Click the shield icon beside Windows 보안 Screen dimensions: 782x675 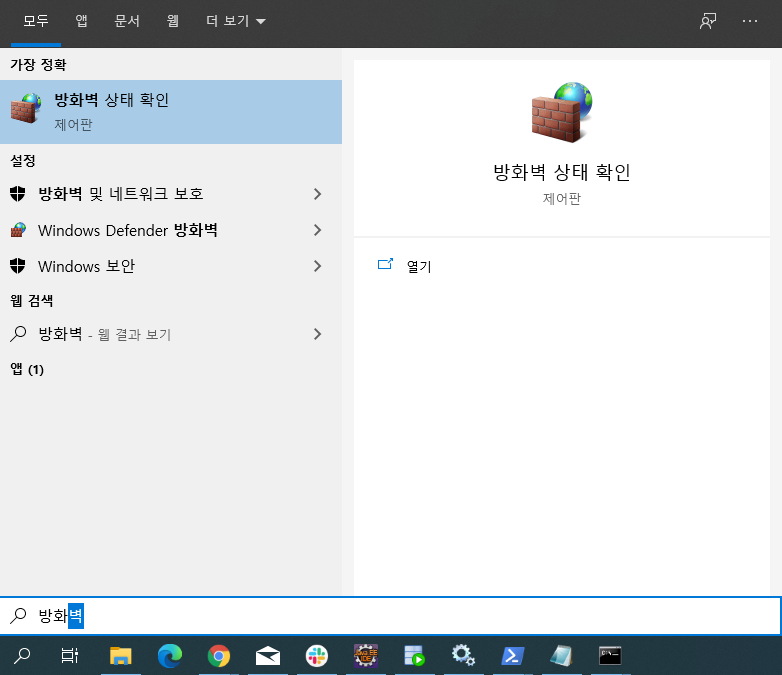click(18, 266)
